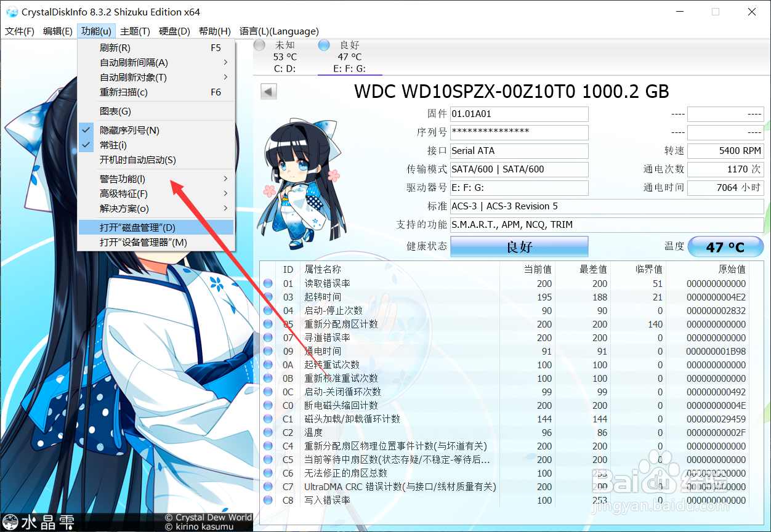This screenshot has width=771, height=532.
Task: Open the 硬盘(D) menu
Action: click(175, 31)
